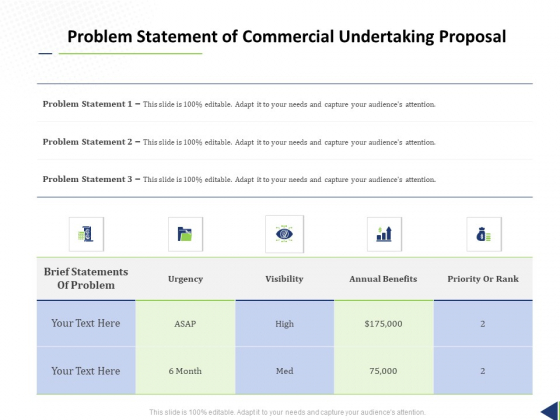560x420 pixels.
Task: Click the footer text 'This slide is 100% editable'
Action: coord(288,412)
